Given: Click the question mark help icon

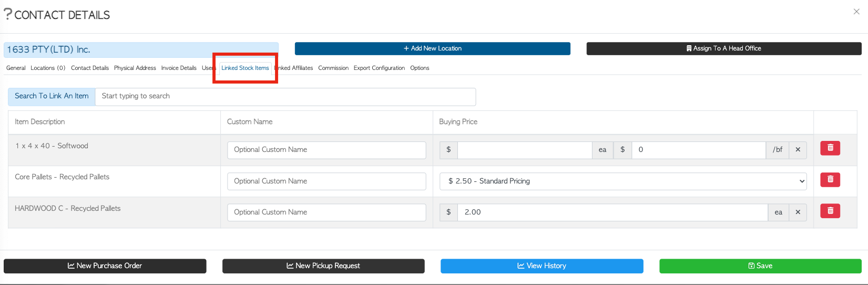Looking at the screenshot, I should click(7, 14).
